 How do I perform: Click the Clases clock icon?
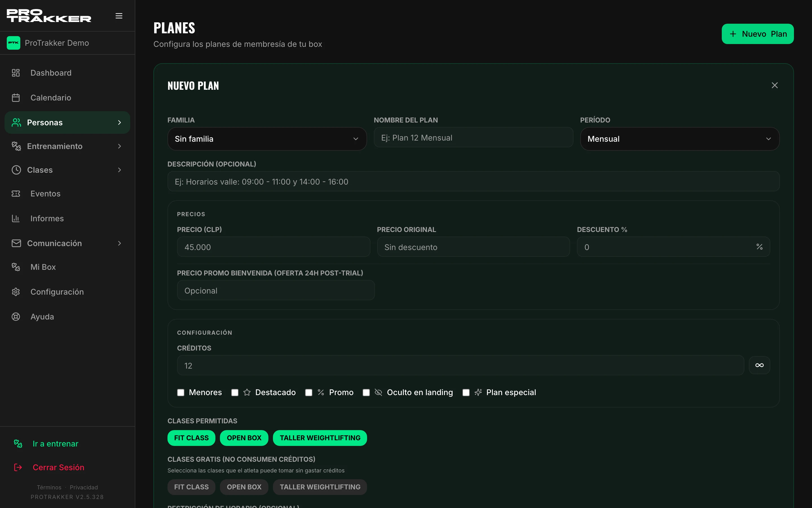(16, 170)
